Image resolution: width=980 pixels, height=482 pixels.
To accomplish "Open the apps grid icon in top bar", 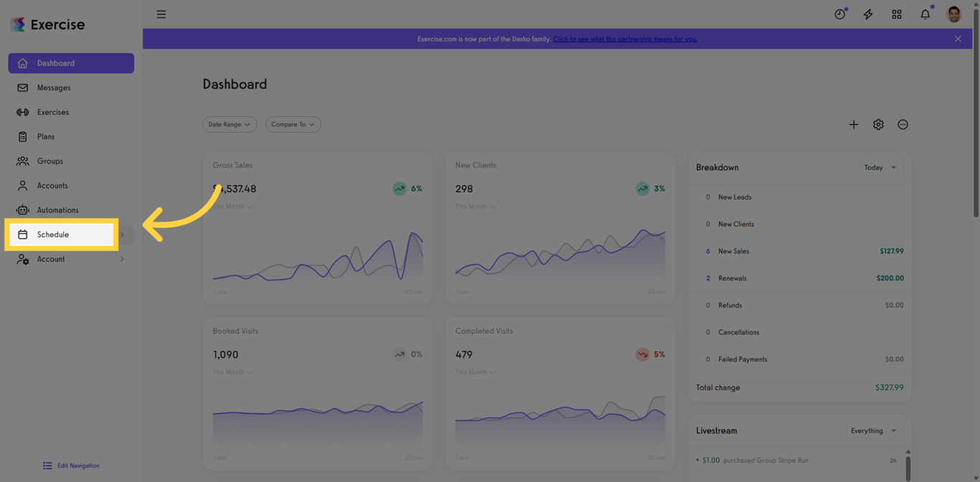I will click(896, 14).
